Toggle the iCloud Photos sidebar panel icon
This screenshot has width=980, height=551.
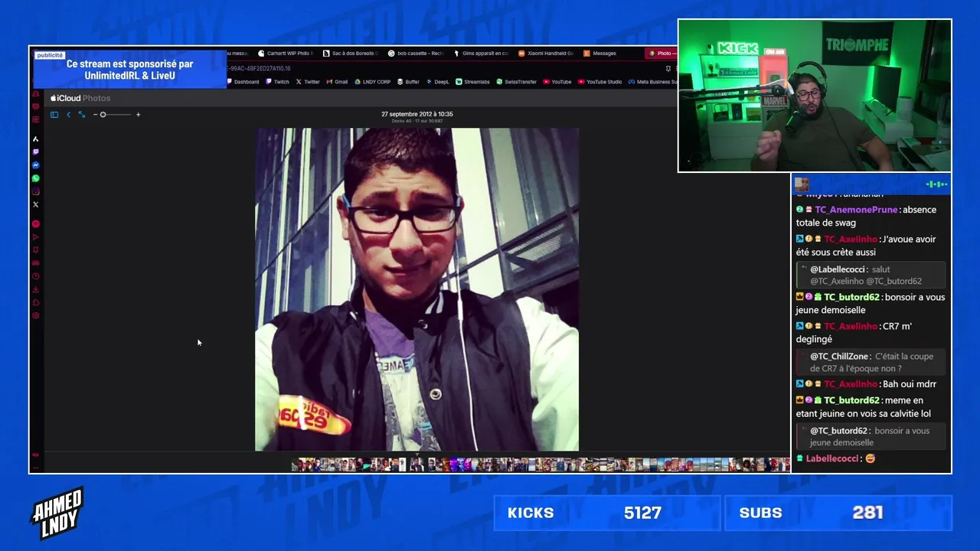(x=54, y=115)
